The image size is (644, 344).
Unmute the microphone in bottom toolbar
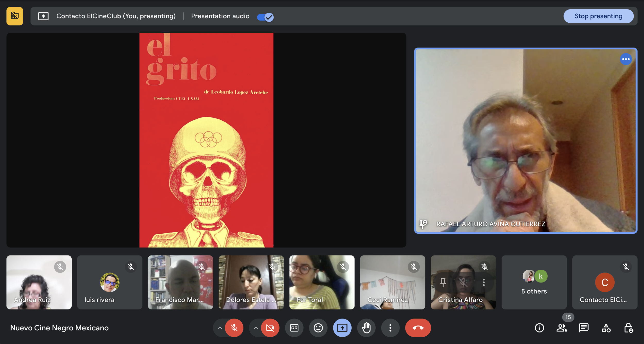(234, 328)
